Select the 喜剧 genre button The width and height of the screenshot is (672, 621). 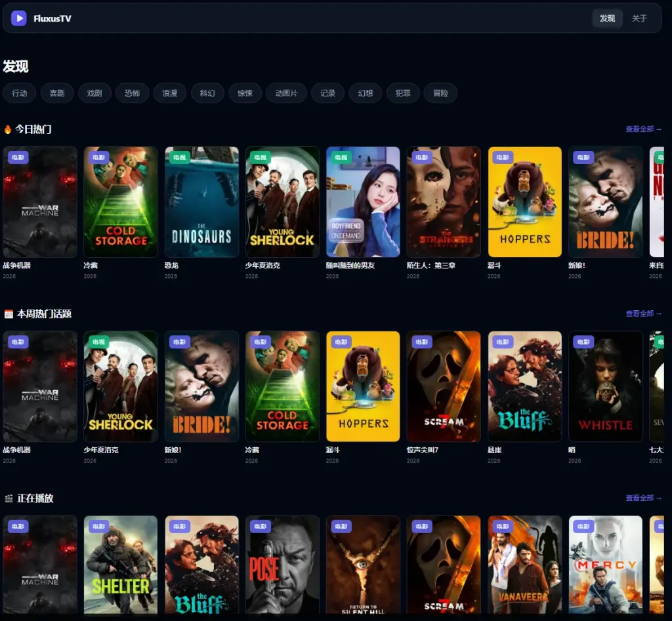(x=57, y=93)
